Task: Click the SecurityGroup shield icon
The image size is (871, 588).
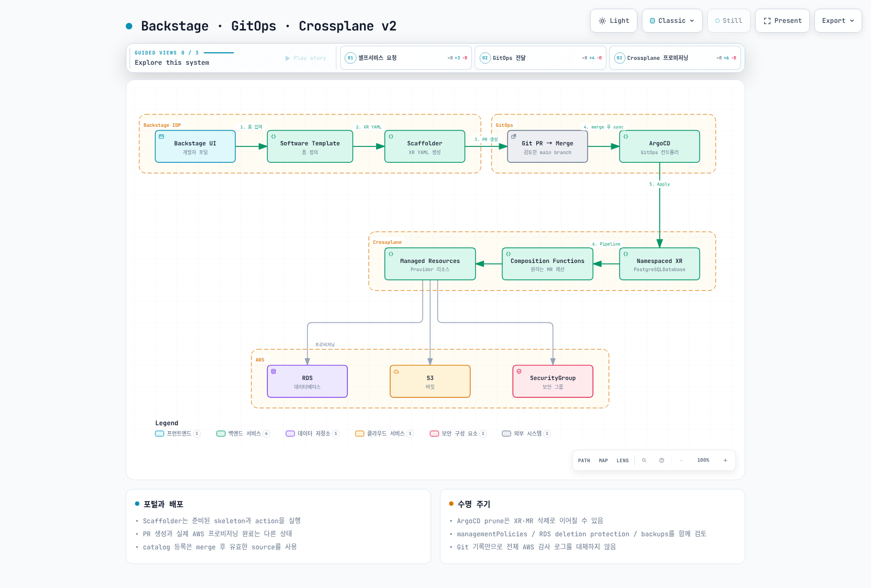Action: [x=519, y=371]
